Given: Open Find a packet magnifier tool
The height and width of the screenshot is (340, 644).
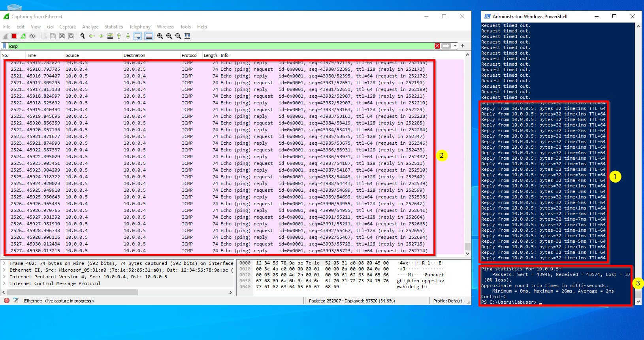Looking at the screenshot, I should point(83,36).
